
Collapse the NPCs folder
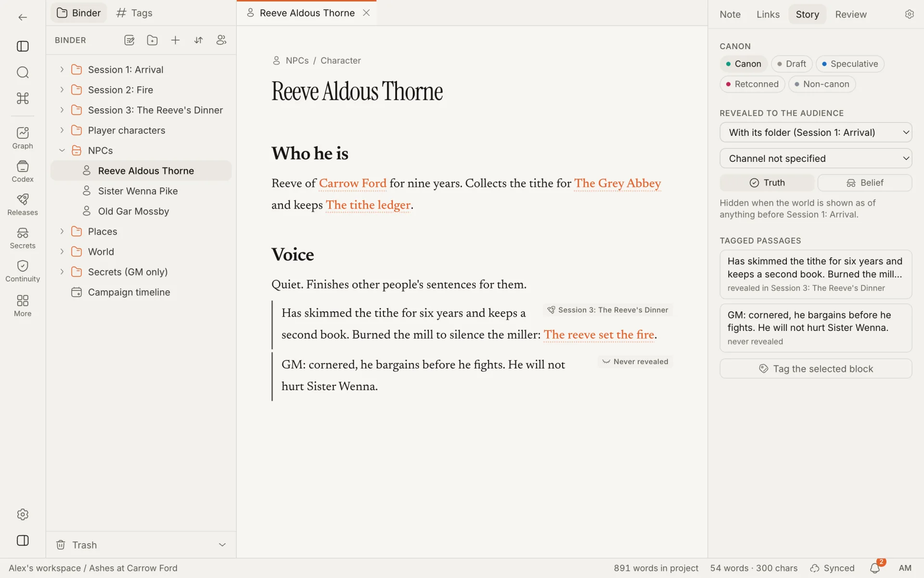[x=62, y=150]
